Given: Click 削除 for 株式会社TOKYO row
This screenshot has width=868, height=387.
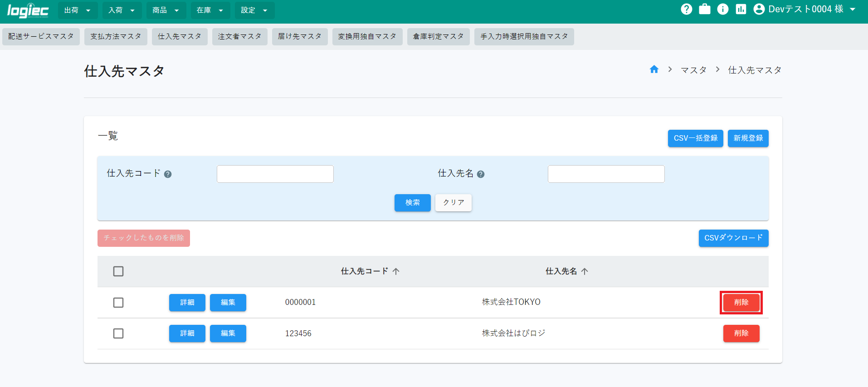Looking at the screenshot, I should click(741, 303).
